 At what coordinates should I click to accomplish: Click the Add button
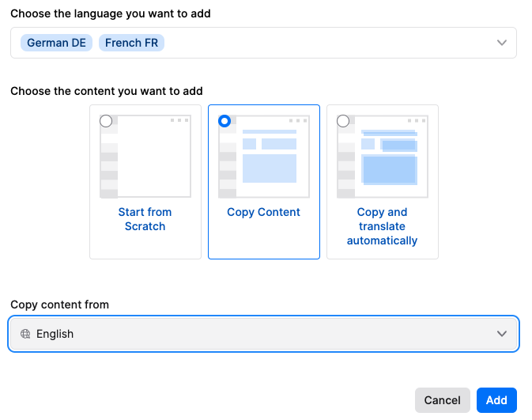496,400
